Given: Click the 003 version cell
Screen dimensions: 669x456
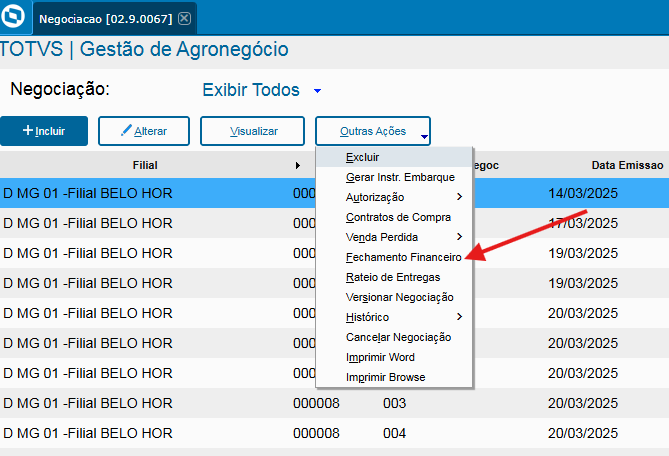Looking at the screenshot, I should [394, 403].
